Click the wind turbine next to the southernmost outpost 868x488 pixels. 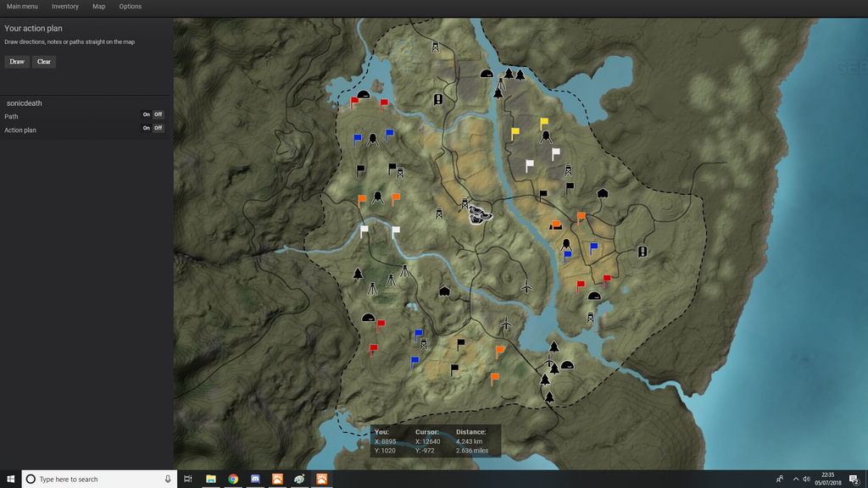[549, 363]
